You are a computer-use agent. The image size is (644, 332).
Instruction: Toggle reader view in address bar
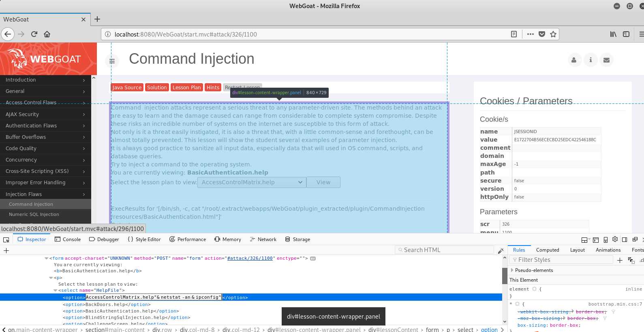pyautogui.click(x=514, y=34)
